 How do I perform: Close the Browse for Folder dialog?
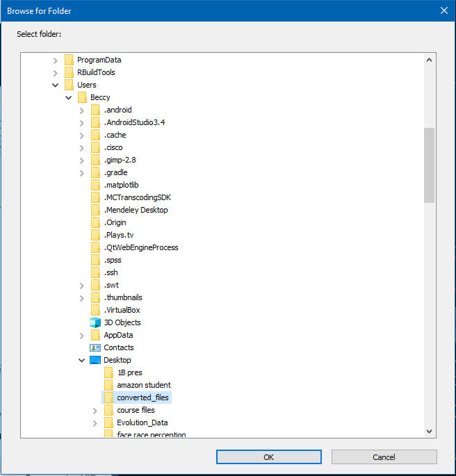tap(443, 10)
